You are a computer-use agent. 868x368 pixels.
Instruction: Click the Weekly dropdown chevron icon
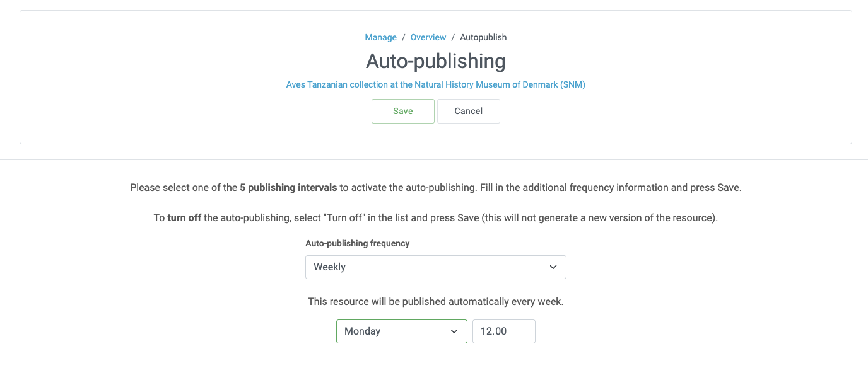tap(553, 267)
